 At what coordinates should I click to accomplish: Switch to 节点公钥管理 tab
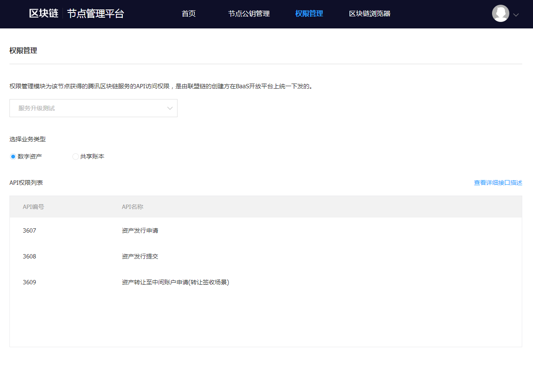point(249,14)
